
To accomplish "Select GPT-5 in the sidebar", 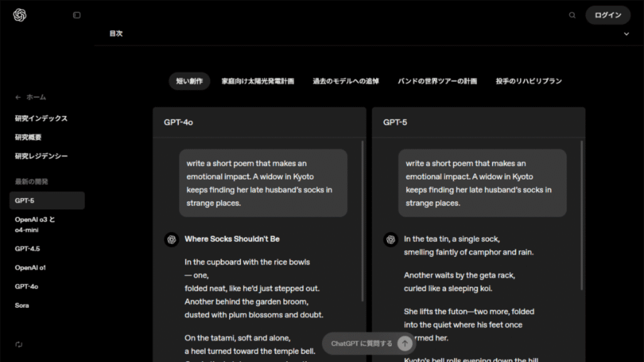I will (47, 200).
